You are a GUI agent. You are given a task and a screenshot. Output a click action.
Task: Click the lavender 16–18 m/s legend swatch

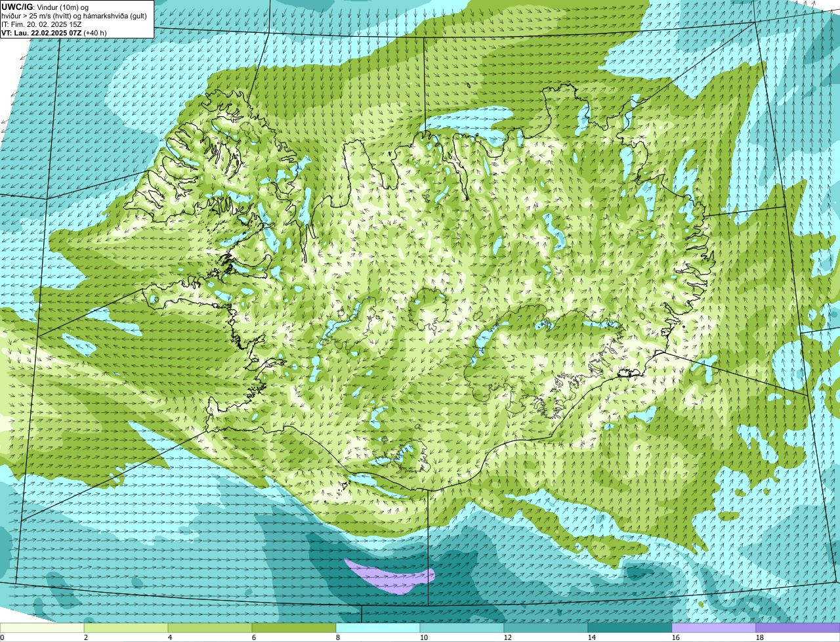(714, 628)
